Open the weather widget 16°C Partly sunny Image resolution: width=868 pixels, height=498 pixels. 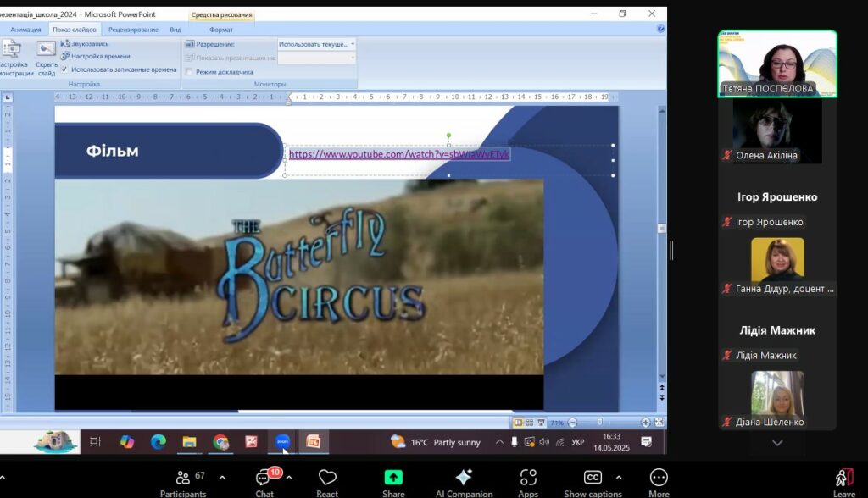[436, 442]
